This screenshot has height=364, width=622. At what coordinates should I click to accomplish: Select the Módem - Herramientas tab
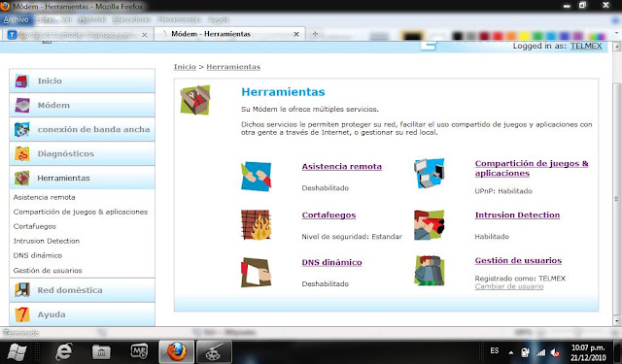pyautogui.click(x=229, y=34)
